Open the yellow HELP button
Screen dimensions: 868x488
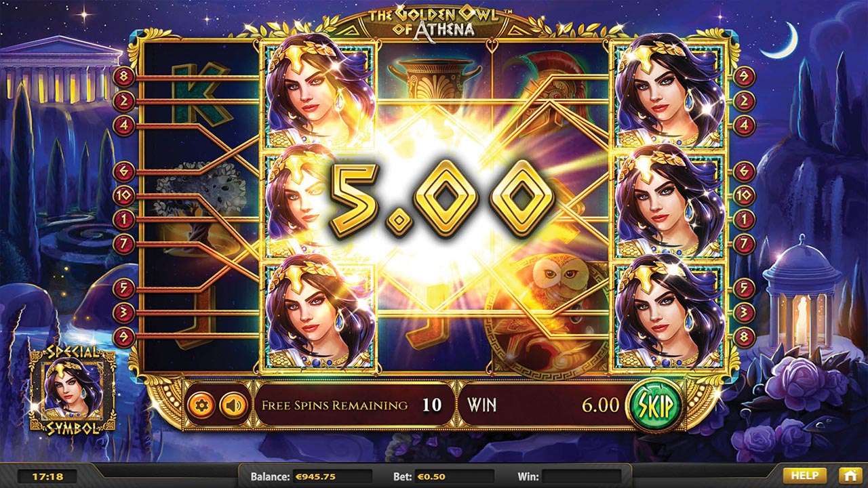[x=805, y=475]
